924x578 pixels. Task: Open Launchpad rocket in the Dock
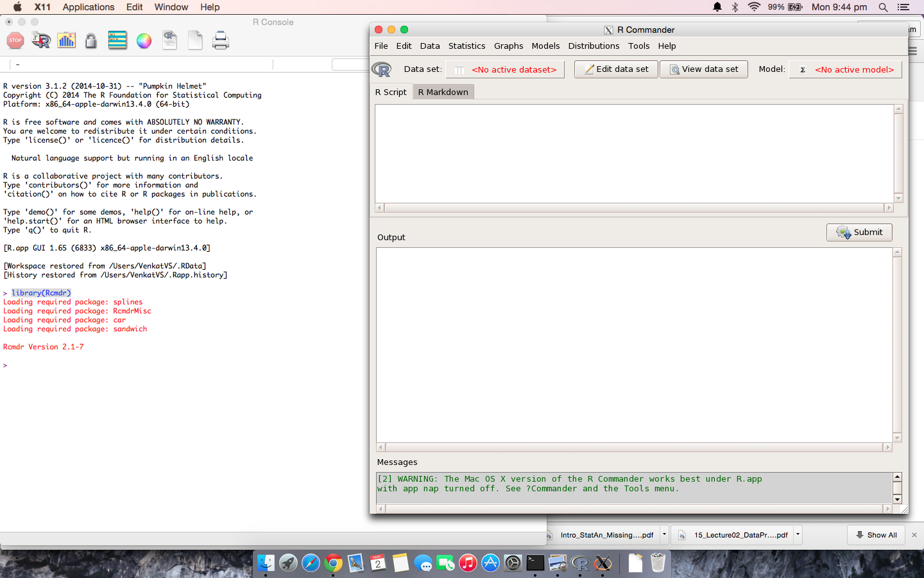click(288, 563)
